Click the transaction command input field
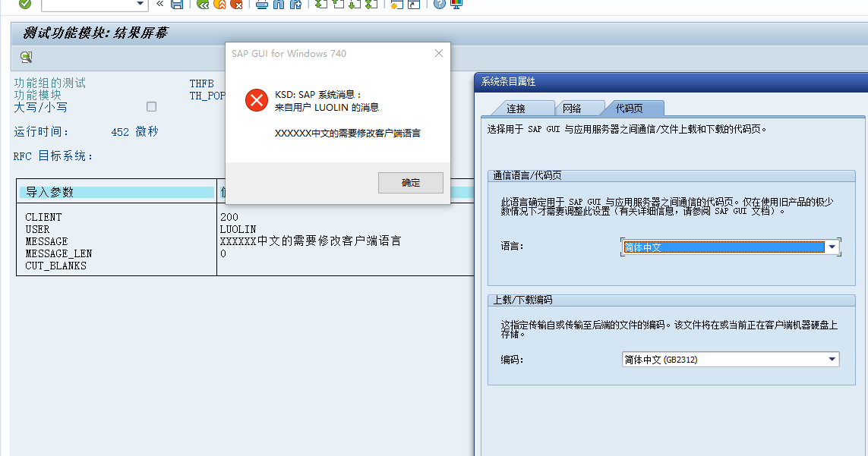The width and height of the screenshot is (868, 456). point(87,5)
